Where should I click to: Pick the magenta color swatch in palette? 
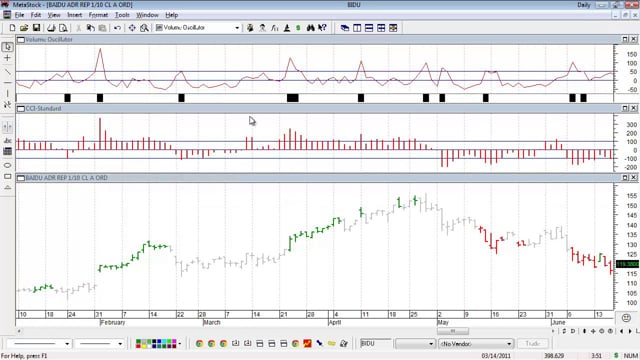click(174, 342)
